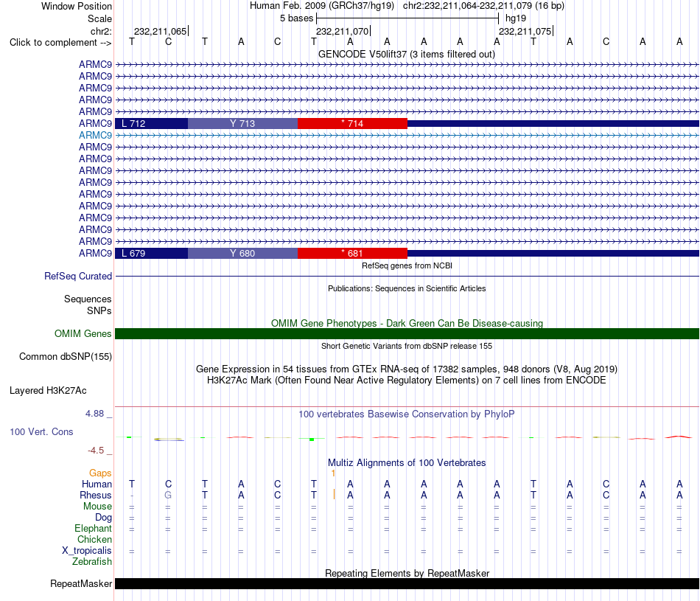
Task: Click the RefSeq Curated label
Action: pos(77,276)
